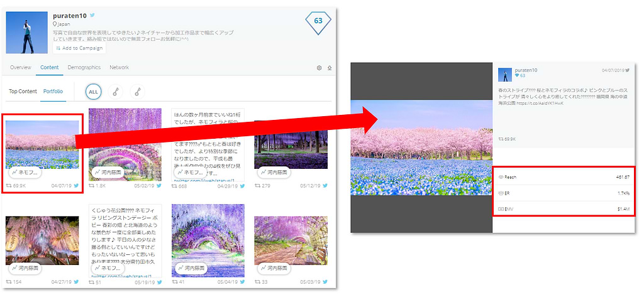Select the second key filter icon
This screenshot has width=644, height=297.
[x=137, y=92]
